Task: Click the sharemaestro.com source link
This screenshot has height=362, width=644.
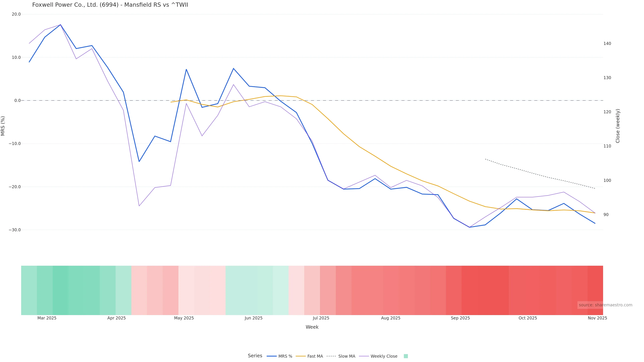Action: [x=605, y=305]
